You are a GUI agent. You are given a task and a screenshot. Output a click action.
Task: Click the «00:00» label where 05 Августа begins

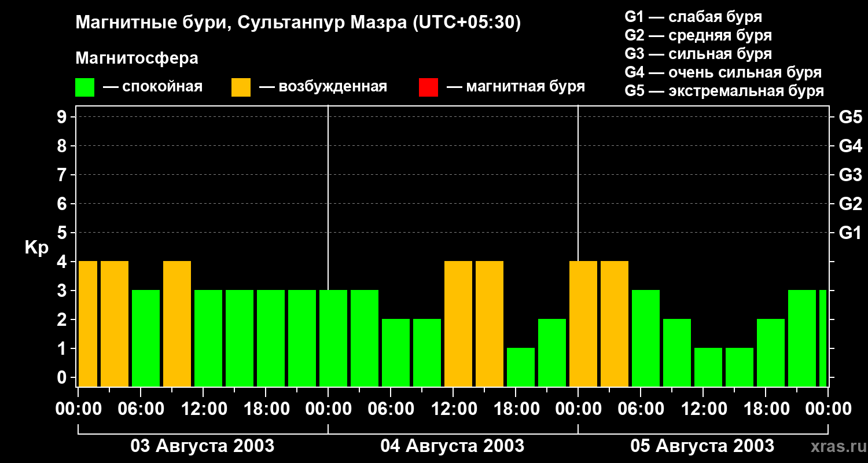tap(578, 409)
